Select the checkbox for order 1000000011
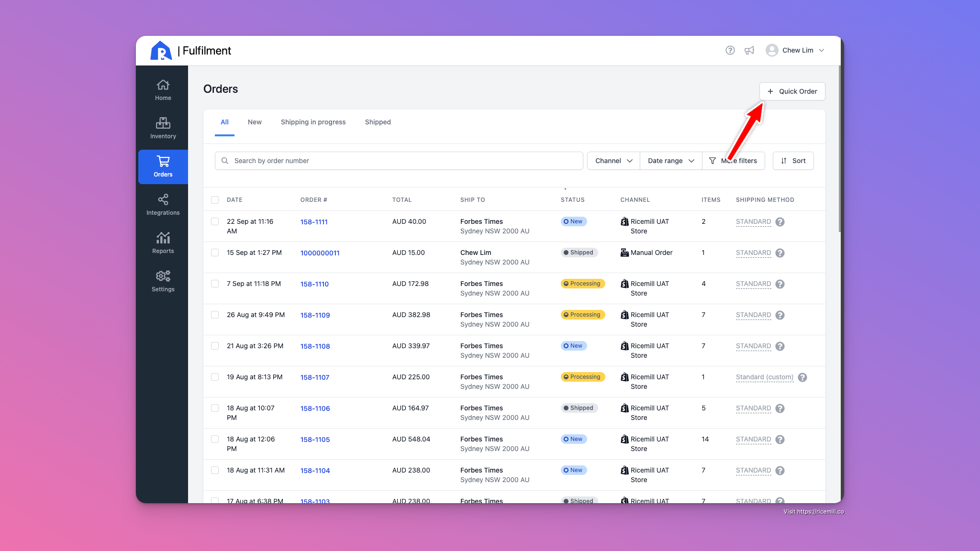 point(215,253)
